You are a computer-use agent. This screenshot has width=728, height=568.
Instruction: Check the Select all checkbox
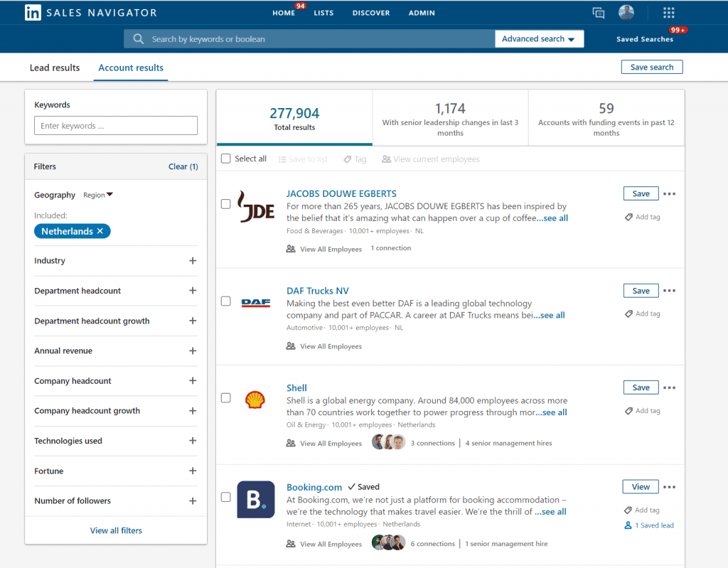[x=226, y=159]
